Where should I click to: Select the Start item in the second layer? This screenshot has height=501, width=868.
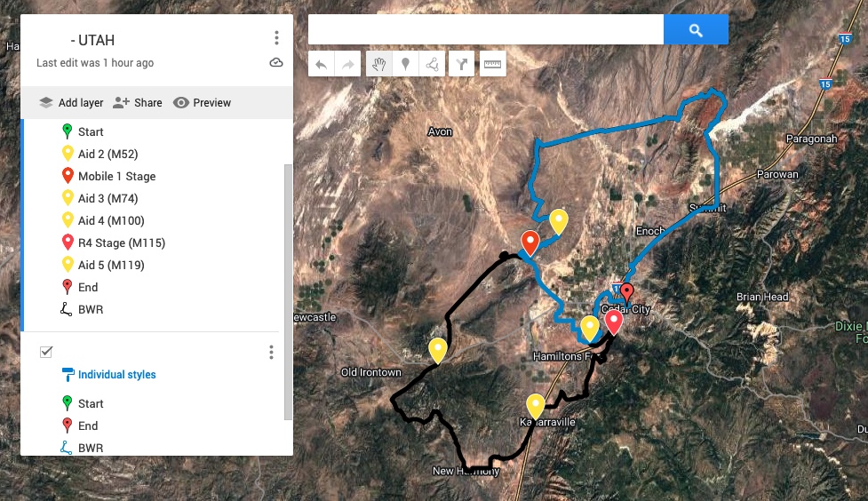click(x=91, y=403)
